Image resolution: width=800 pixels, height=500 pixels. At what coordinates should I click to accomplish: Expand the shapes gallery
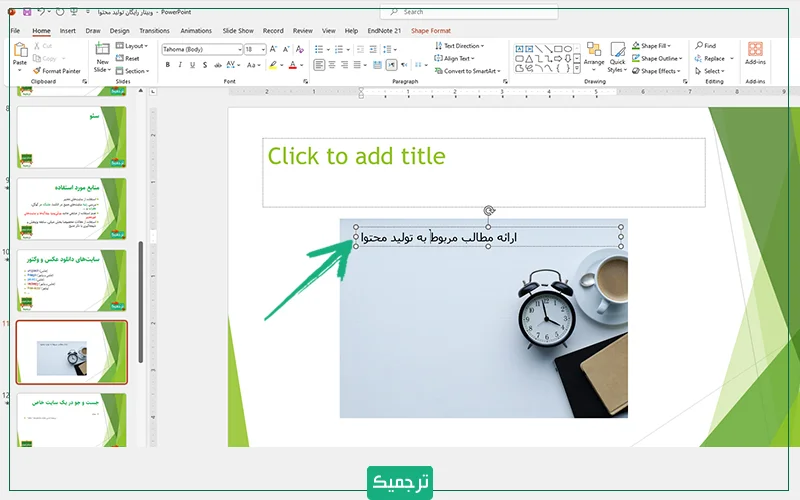pyautogui.click(x=577, y=68)
